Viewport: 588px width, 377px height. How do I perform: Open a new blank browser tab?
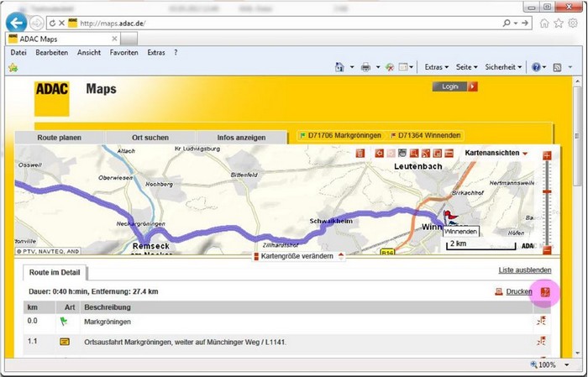129,39
